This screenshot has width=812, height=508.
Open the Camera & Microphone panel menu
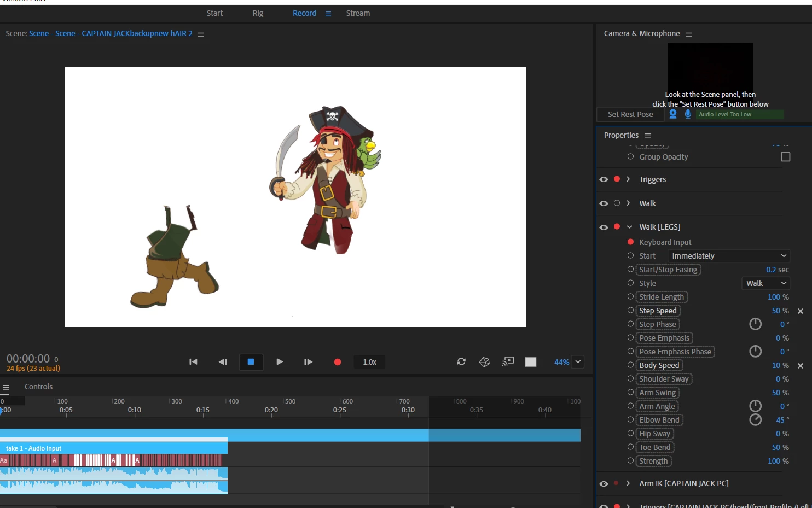[689, 34]
